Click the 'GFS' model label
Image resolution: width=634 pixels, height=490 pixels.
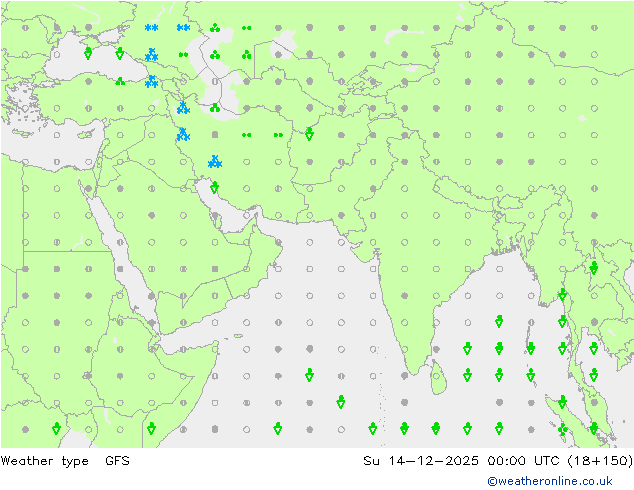pos(117,460)
